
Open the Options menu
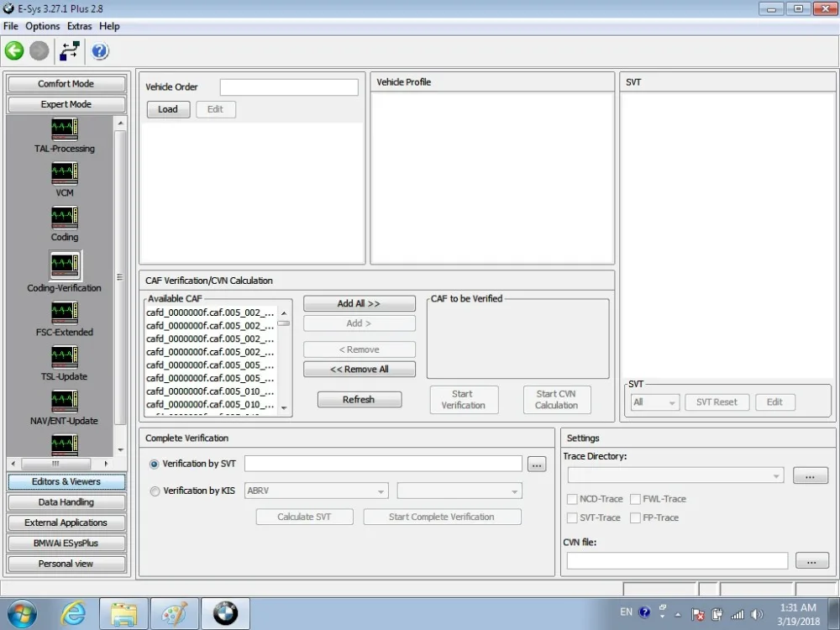click(x=42, y=26)
